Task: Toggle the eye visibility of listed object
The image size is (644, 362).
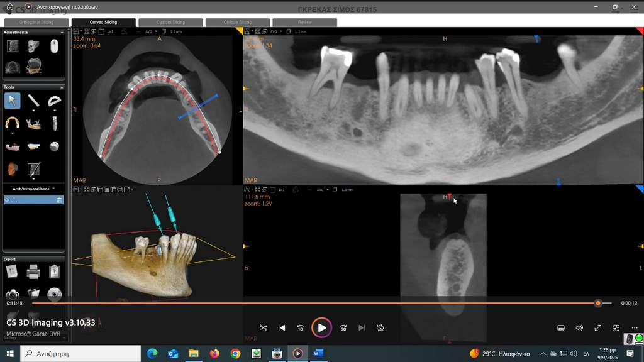Action: click(x=8, y=200)
